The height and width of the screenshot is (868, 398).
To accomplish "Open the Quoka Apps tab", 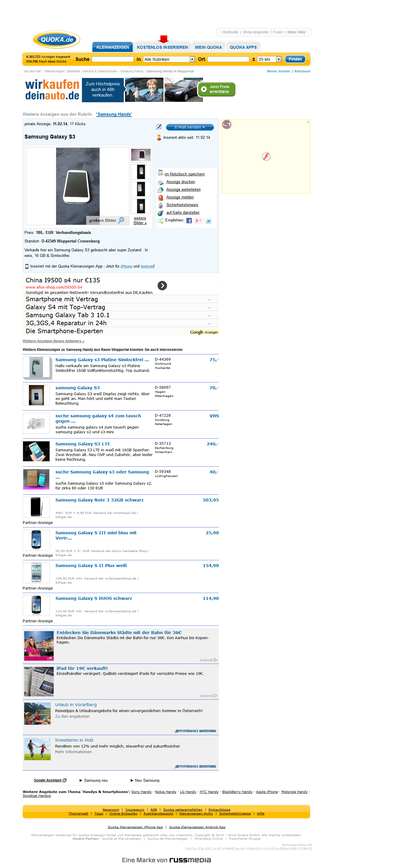I will tap(243, 47).
